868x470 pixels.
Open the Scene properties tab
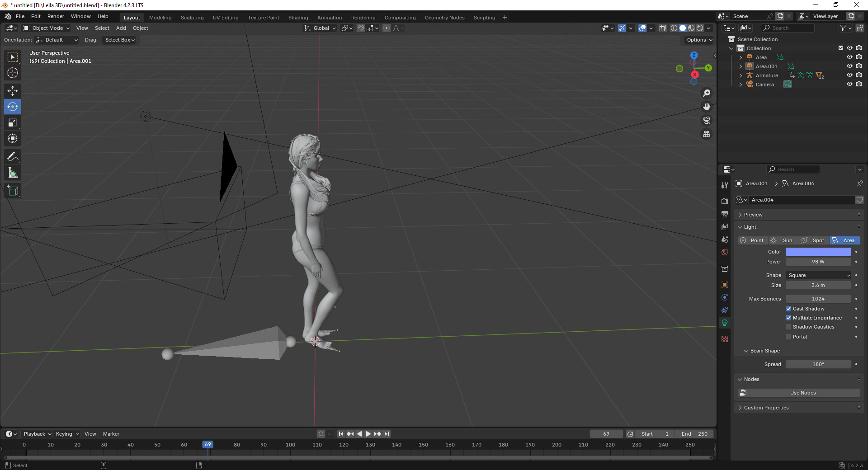(x=725, y=239)
